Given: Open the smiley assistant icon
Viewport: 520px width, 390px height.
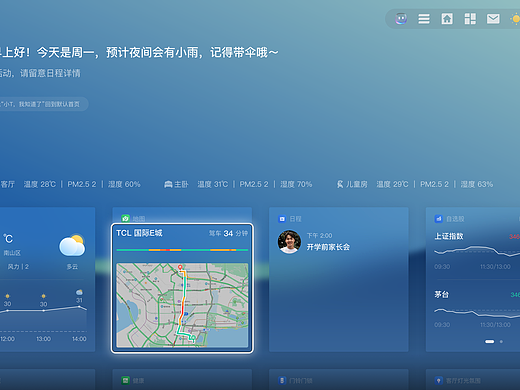Looking at the screenshot, I should coord(401,19).
